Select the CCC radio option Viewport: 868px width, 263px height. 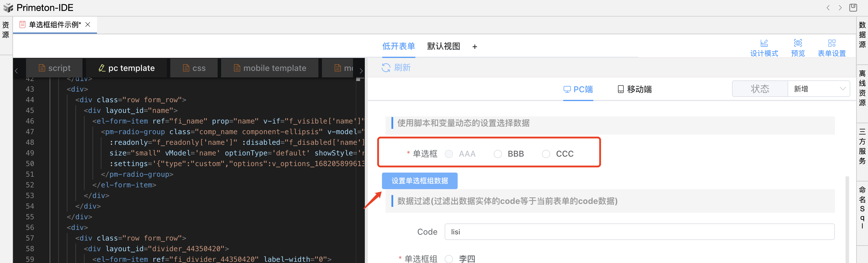click(546, 154)
